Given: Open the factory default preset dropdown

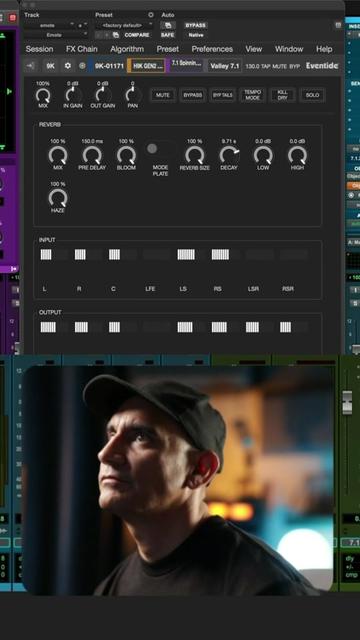Looking at the screenshot, I should tap(124, 25).
